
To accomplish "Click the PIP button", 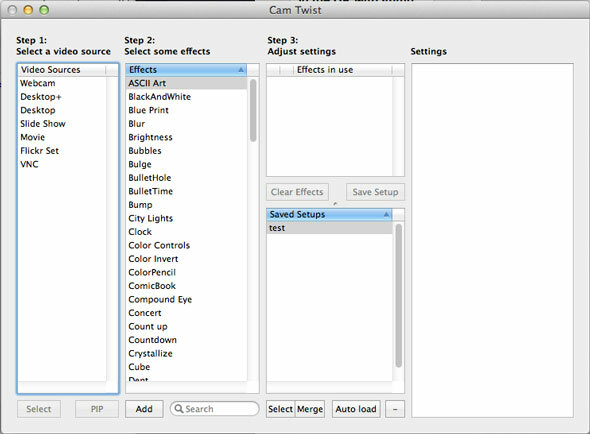I will click(97, 409).
